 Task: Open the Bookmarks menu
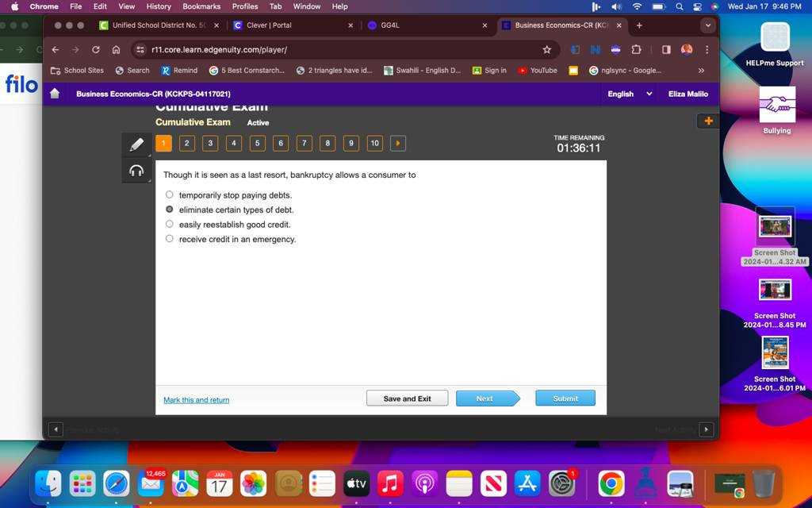click(201, 6)
